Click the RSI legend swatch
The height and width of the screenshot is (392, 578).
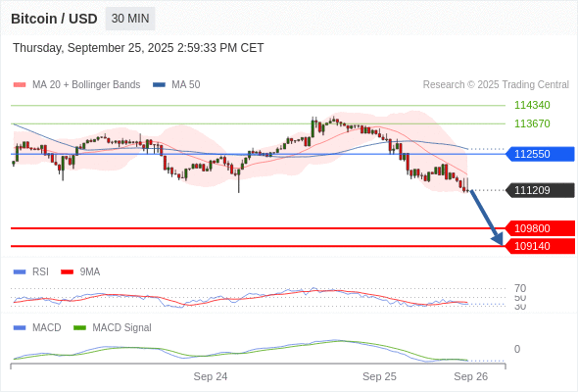click(20, 272)
